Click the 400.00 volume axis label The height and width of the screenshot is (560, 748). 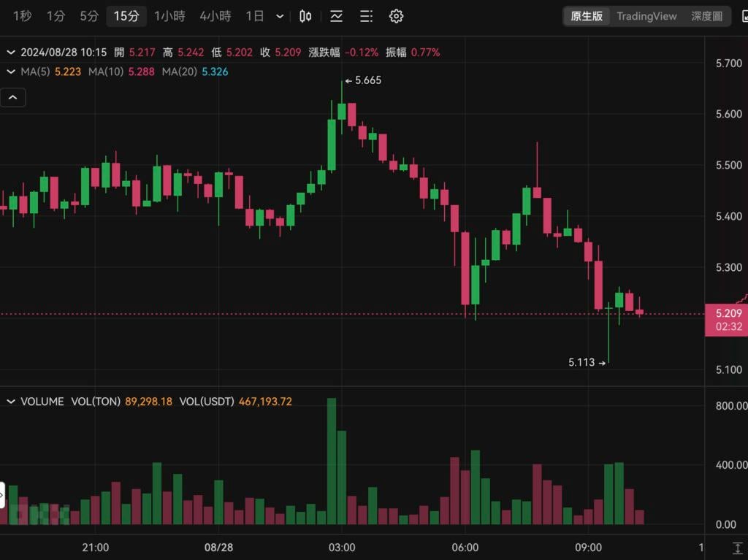[x=731, y=465]
